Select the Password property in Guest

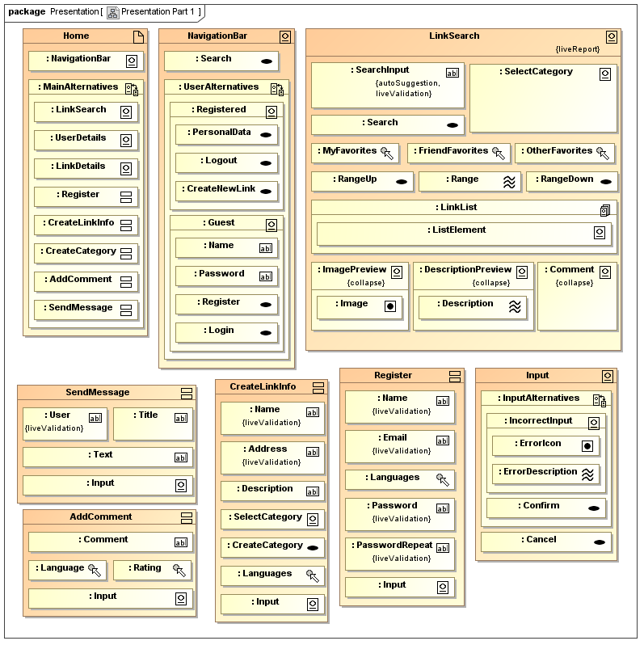pyautogui.click(x=226, y=276)
